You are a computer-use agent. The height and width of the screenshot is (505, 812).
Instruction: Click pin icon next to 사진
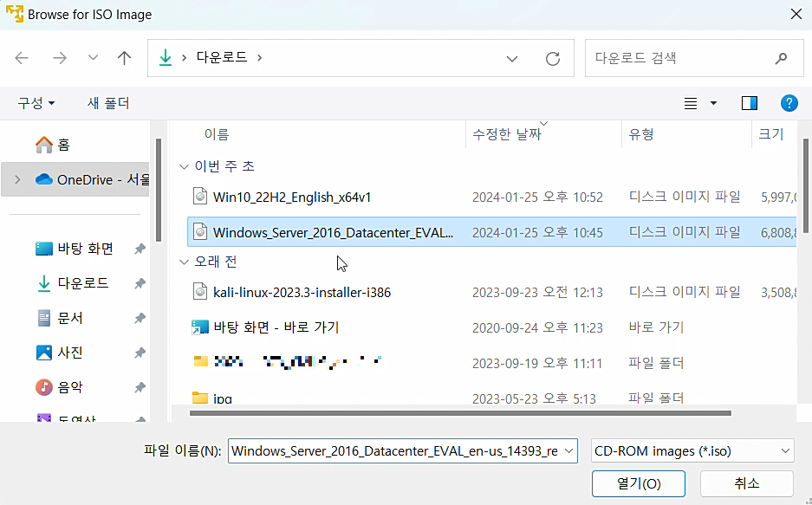(x=140, y=353)
